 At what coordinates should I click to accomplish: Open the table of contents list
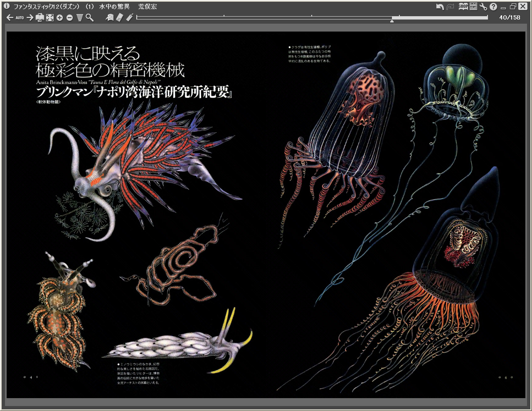point(80,17)
